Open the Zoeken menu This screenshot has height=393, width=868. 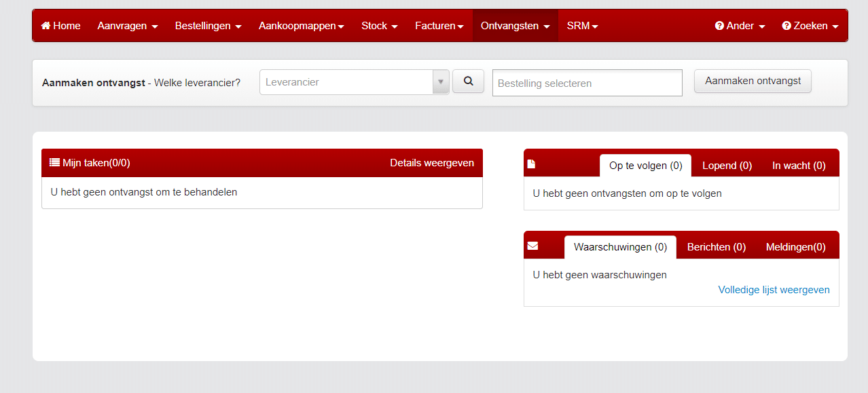click(810, 26)
